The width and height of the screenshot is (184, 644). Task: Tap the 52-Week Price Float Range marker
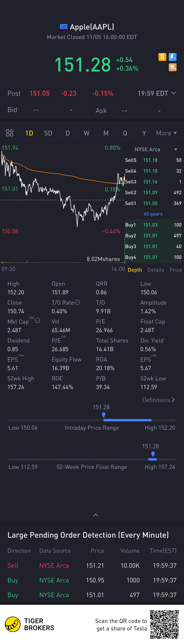pyautogui.click(x=153, y=454)
